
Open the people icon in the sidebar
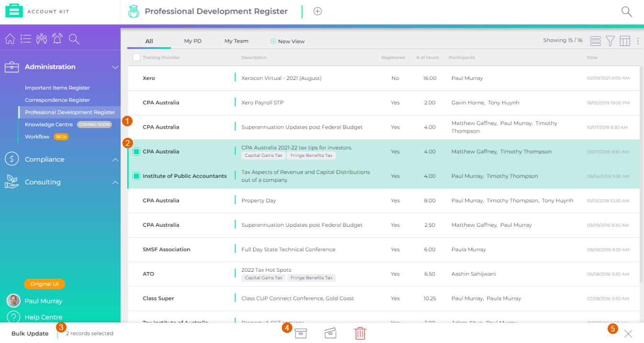42,39
